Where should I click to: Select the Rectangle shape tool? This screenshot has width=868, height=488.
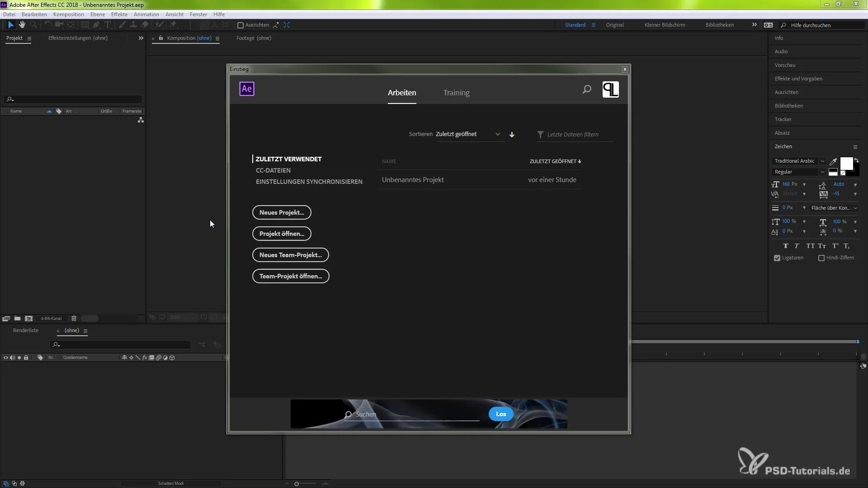pos(85,25)
